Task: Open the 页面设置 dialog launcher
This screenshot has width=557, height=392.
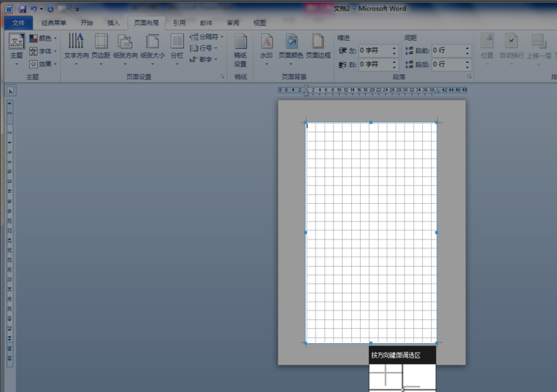Action: click(221, 76)
